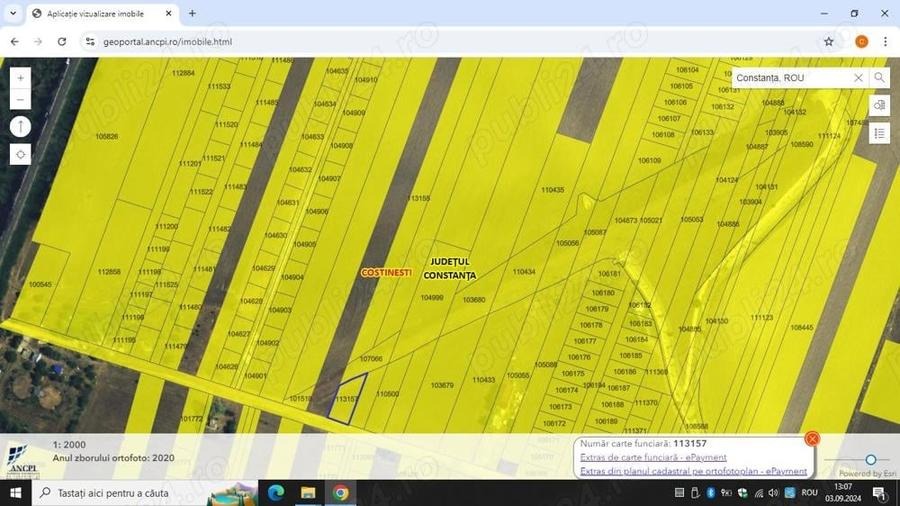Image resolution: width=900 pixels, height=506 pixels.
Task: Open the basemap gallery button
Action: 879,106
